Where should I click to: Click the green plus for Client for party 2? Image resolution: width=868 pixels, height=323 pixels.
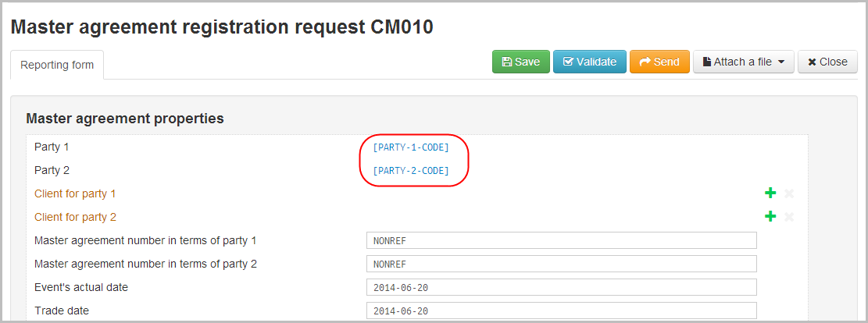coord(770,217)
